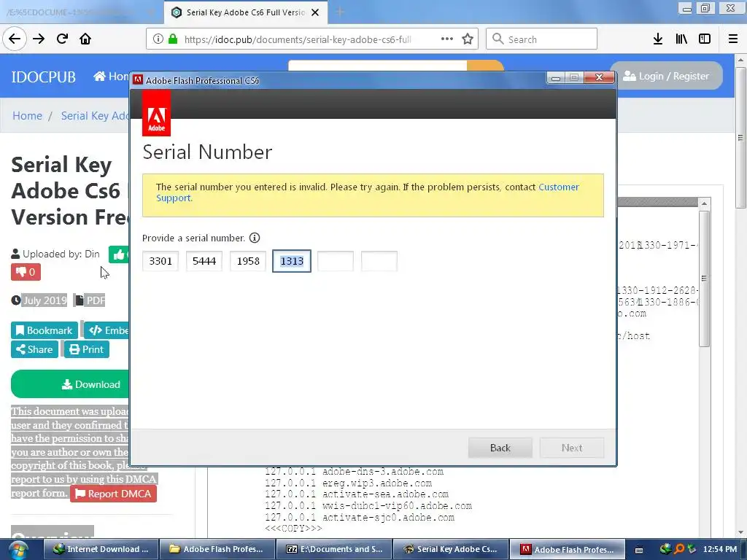Open the Customer Support link
Image resolution: width=747 pixels, height=560 pixels.
tap(559, 187)
